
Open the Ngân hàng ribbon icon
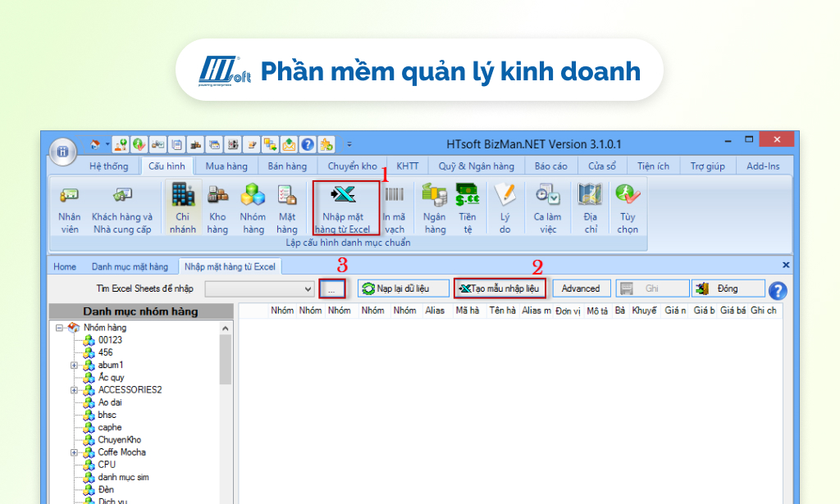[x=435, y=209]
